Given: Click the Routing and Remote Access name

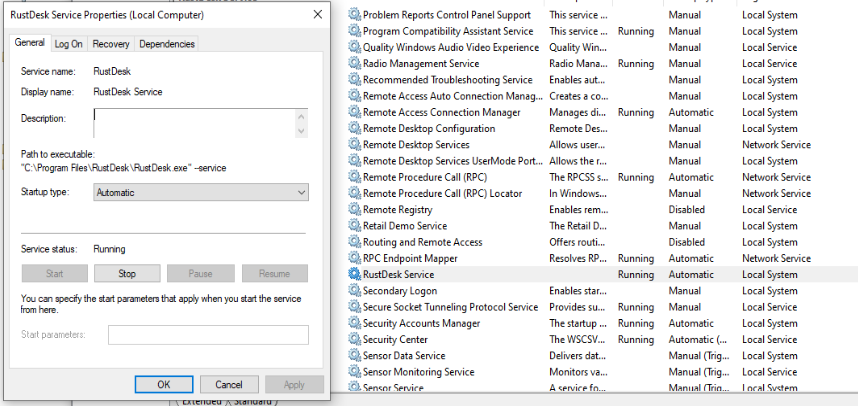Looking at the screenshot, I should 422,242.
